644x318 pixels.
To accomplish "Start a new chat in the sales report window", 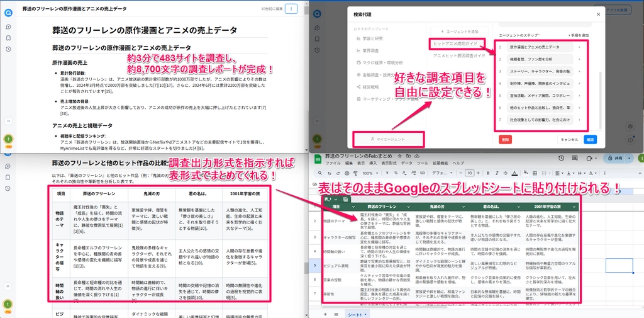I will (x=8, y=27).
